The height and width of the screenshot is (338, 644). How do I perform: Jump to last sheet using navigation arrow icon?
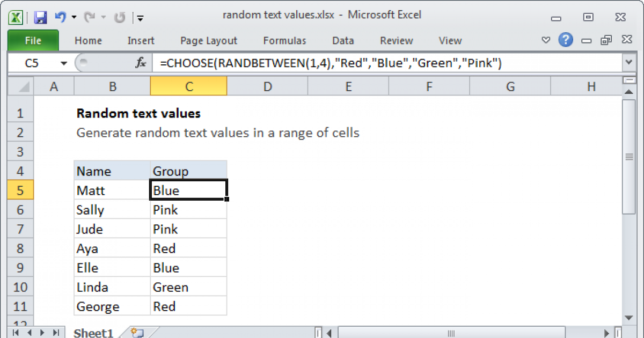point(56,333)
